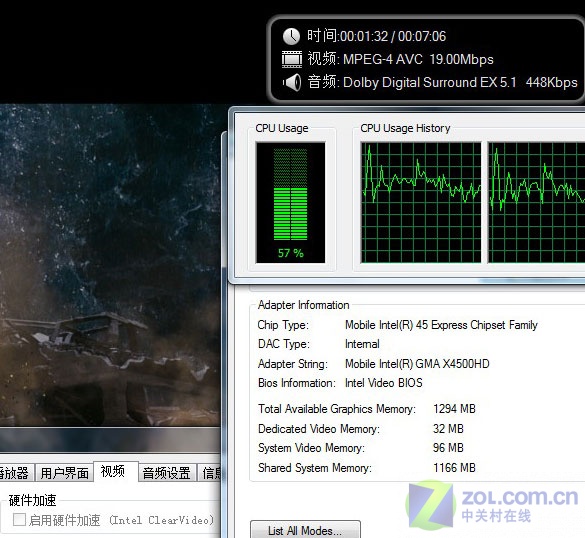Screen dimensions: 585x538
Task: Click the 1166 MB shared system memory value
Action: pos(454,467)
